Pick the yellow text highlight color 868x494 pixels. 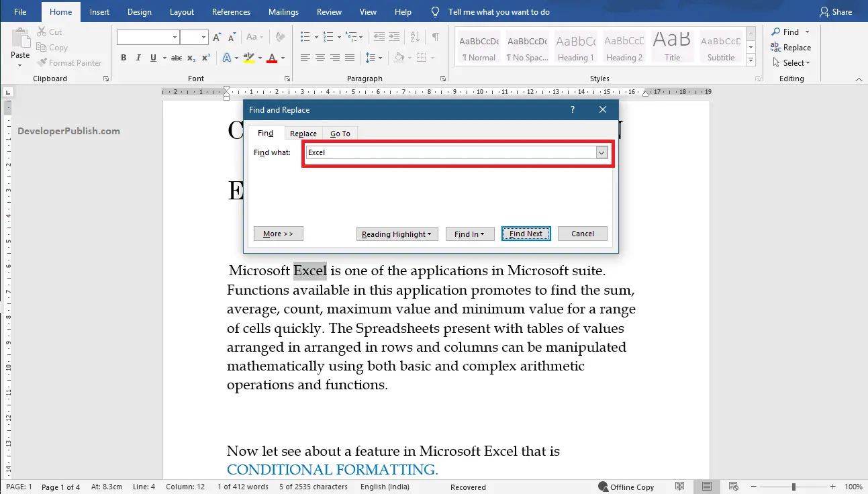pyautogui.click(x=249, y=58)
